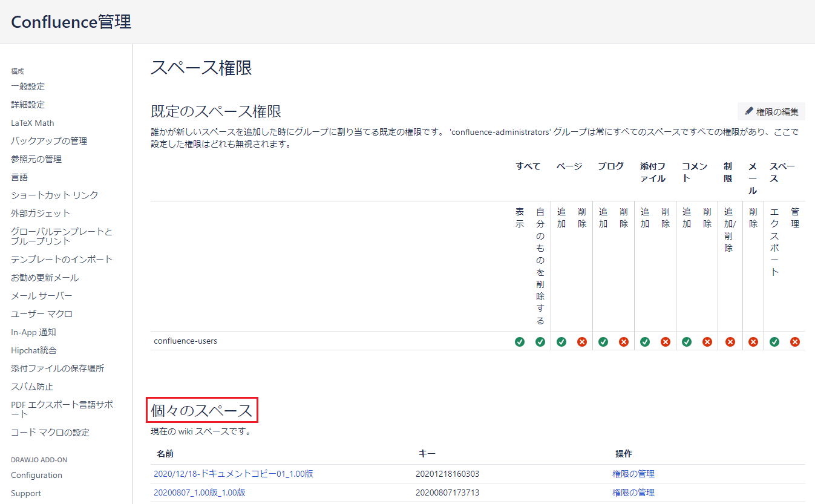The width and height of the screenshot is (815, 504).
Task: Click the green check under スペース エクスポート
Action: (x=774, y=342)
